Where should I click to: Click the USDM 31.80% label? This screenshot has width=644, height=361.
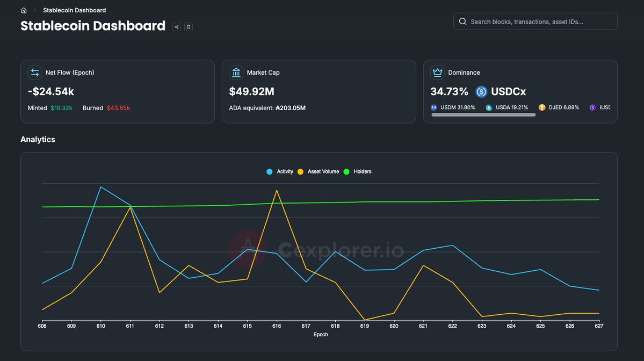[x=458, y=107]
